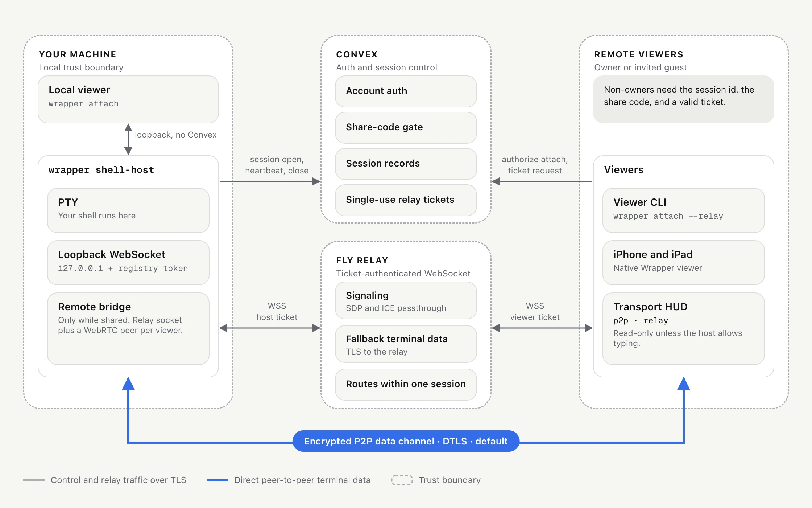Click the gray line legend swatch
Viewport: 812px width, 508px height.
pyautogui.click(x=34, y=480)
